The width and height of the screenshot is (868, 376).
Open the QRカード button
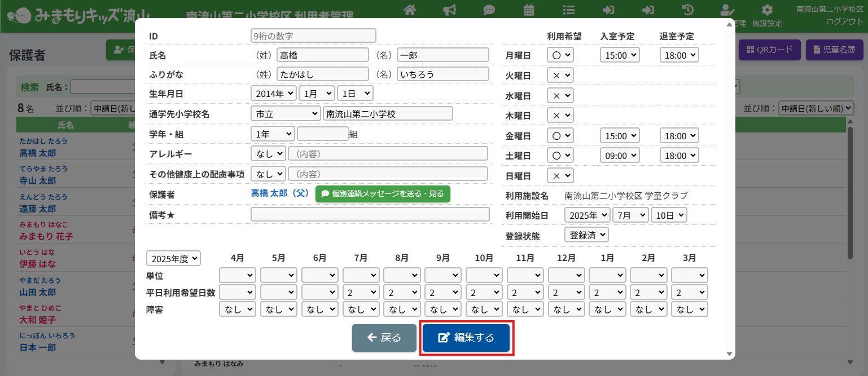pos(770,50)
